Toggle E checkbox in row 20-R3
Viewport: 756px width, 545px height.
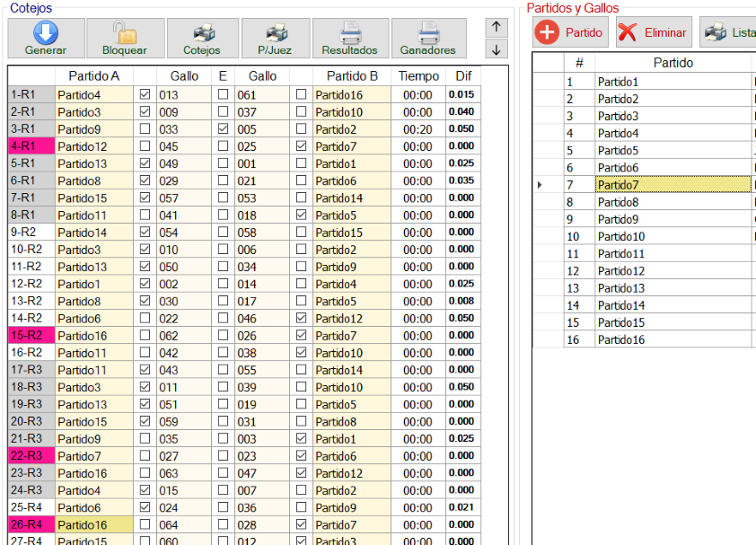click(x=223, y=421)
